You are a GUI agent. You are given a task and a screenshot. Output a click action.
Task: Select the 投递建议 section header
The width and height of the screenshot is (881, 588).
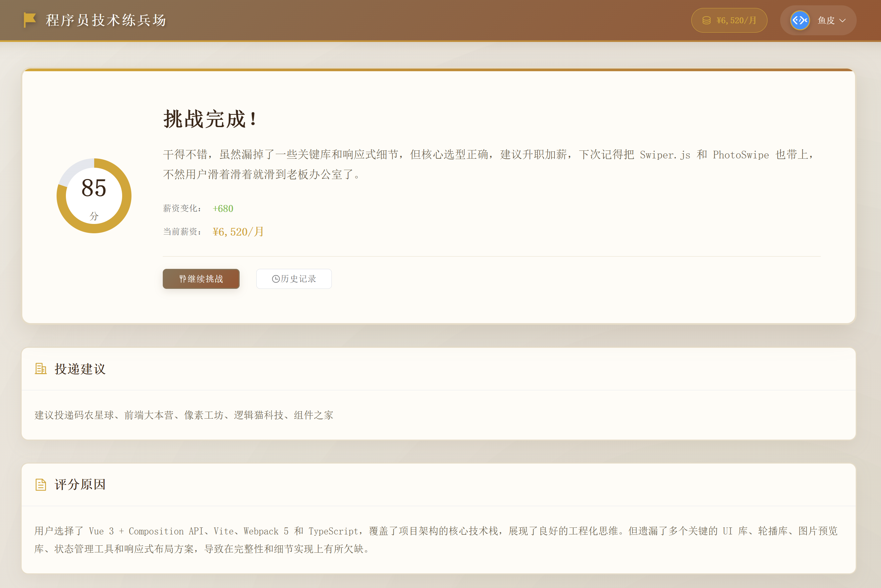pyautogui.click(x=80, y=369)
